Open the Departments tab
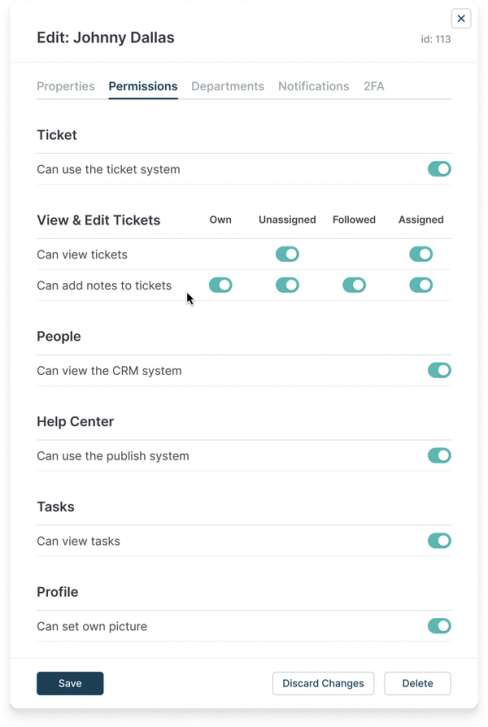Screen dimensions: 488x727 [x=228, y=86]
